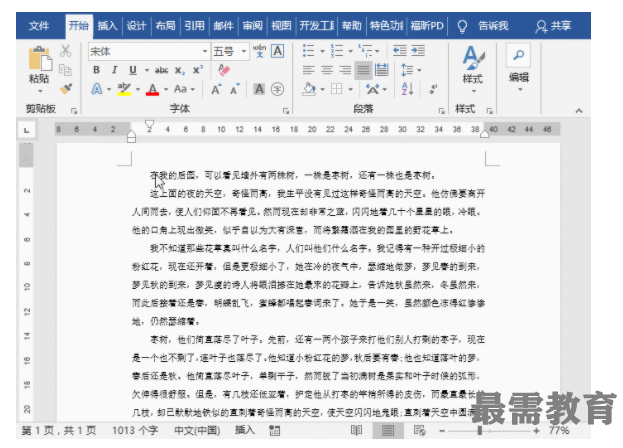Click the 中文(中国) language indicator
This screenshot has height=448, width=623.
197,431
